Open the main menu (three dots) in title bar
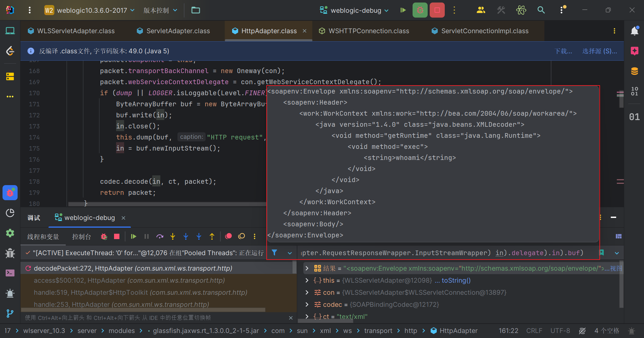This screenshot has width=644, height=338. point(30,10)
